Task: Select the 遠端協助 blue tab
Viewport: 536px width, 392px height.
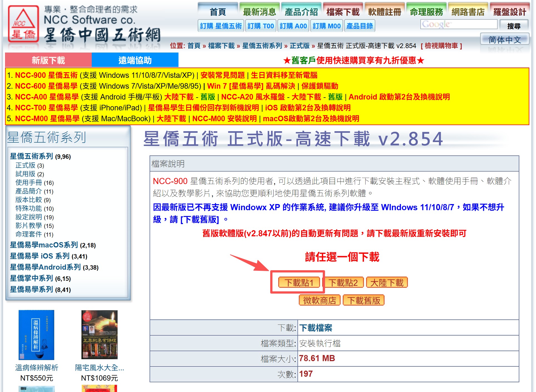Action: (135, 60)
